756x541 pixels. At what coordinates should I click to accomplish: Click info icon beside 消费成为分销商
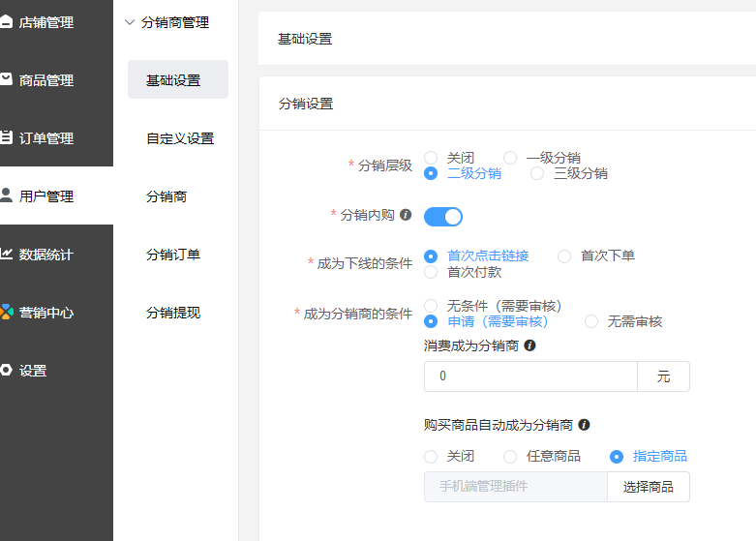tap(529, 346)
